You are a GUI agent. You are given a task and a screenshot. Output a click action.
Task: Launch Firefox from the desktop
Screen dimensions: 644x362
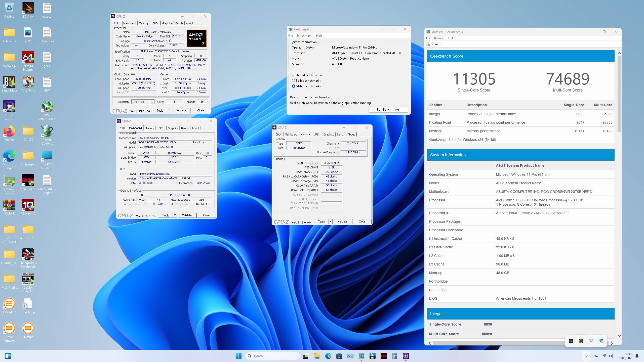(x=9, y=133)
